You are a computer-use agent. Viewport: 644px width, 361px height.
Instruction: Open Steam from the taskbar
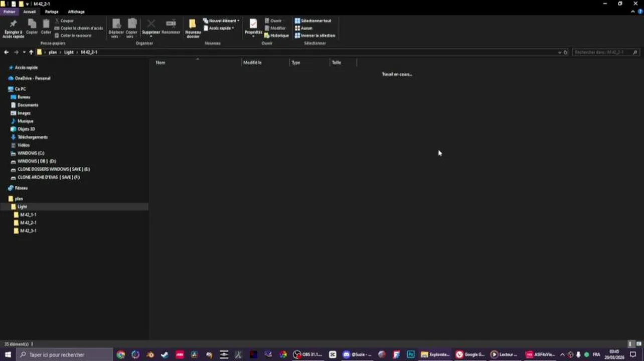click(165, 354)
